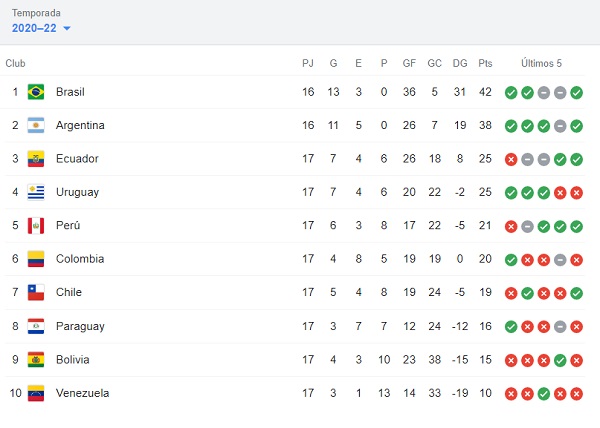Click the Club column header
Viewport: 600px width, 428px height.
pyautogui.click(x=15, y=63)
